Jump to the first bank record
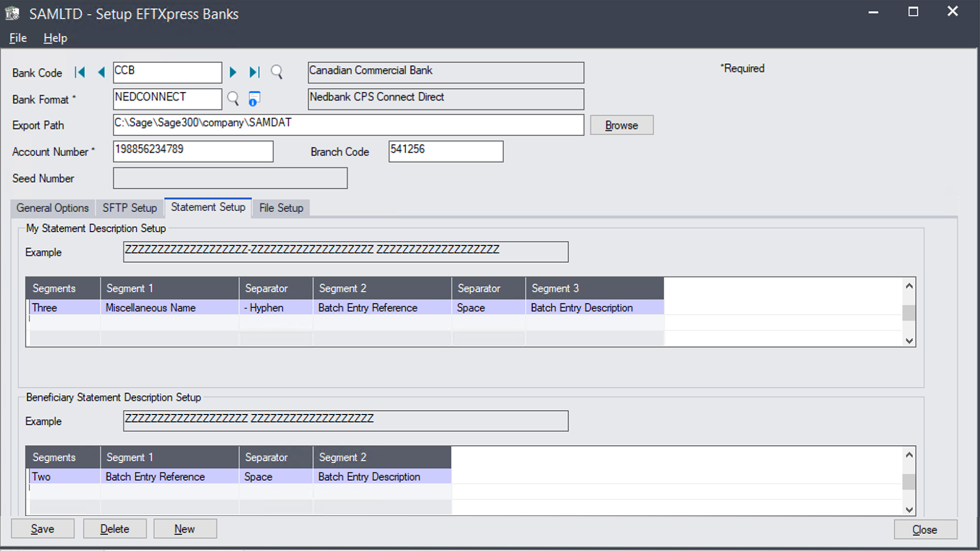The image size is (980, 551). click(x=80, y=72)
